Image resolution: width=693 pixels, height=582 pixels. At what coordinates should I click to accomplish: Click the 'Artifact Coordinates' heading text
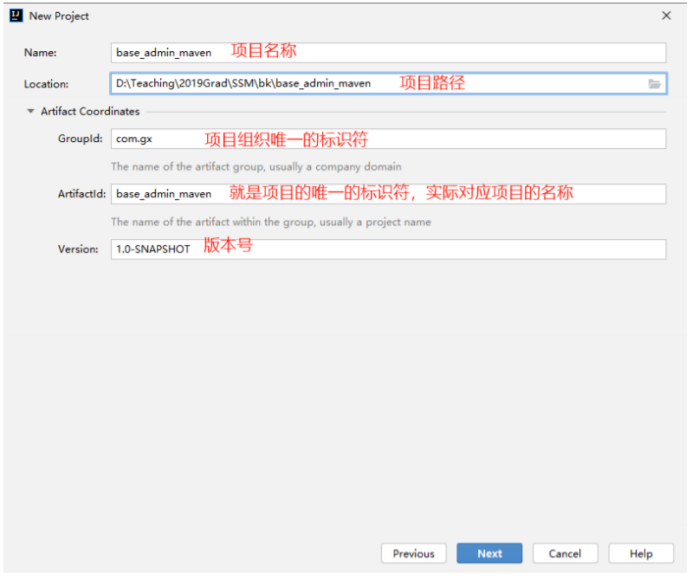90,111
